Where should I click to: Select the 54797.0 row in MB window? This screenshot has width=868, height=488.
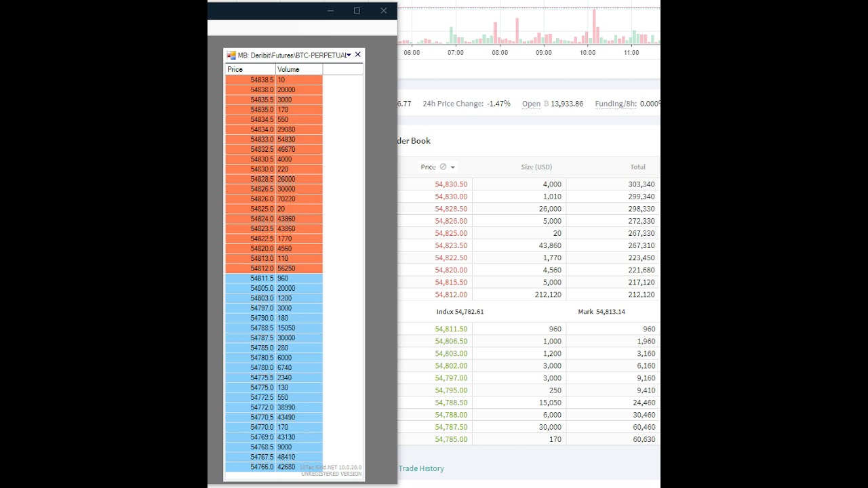point(274,308)
